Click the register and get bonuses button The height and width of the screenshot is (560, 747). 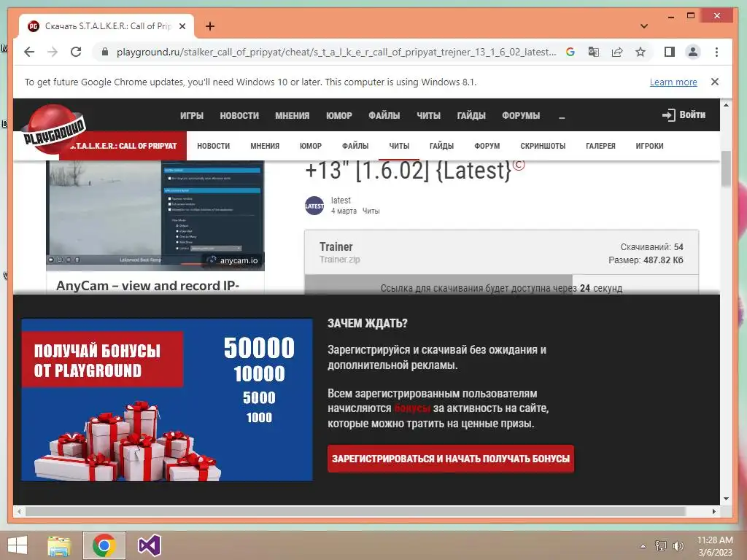[x=451, y=459]
